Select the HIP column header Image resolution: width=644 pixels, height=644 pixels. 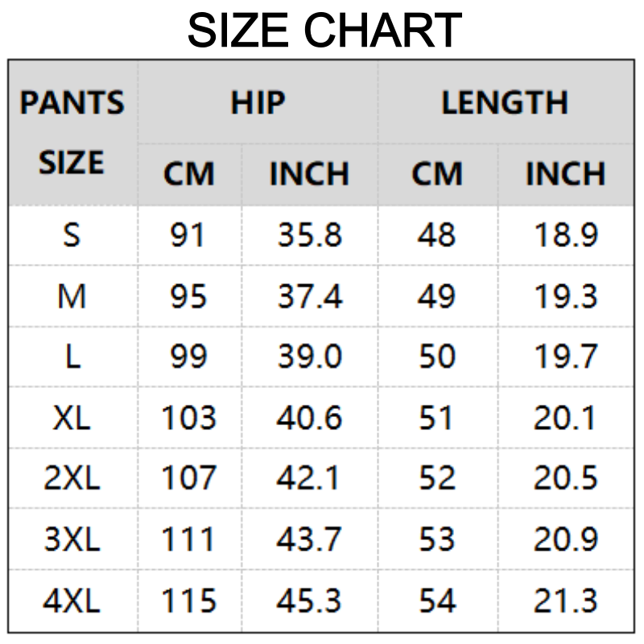258,102
